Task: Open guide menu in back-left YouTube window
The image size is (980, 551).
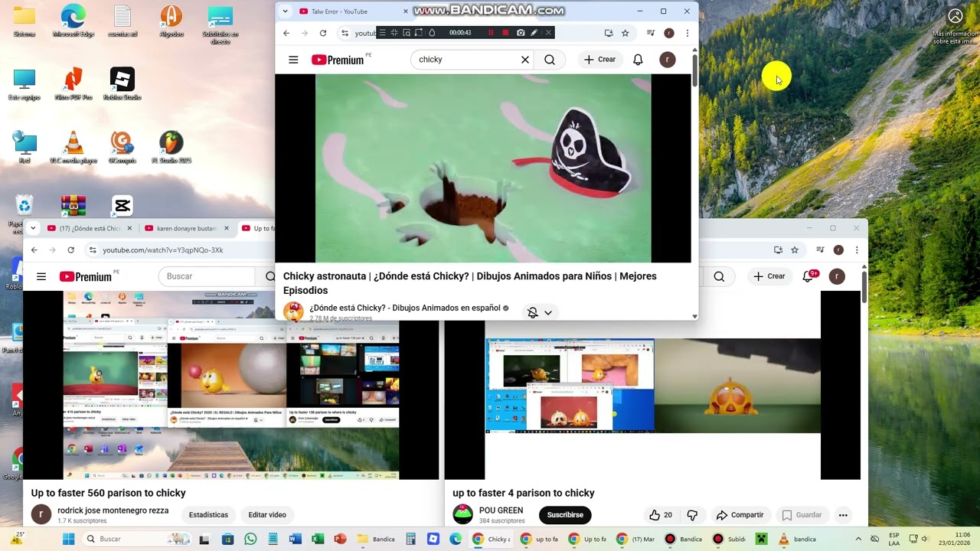Action: pos(41,276)
